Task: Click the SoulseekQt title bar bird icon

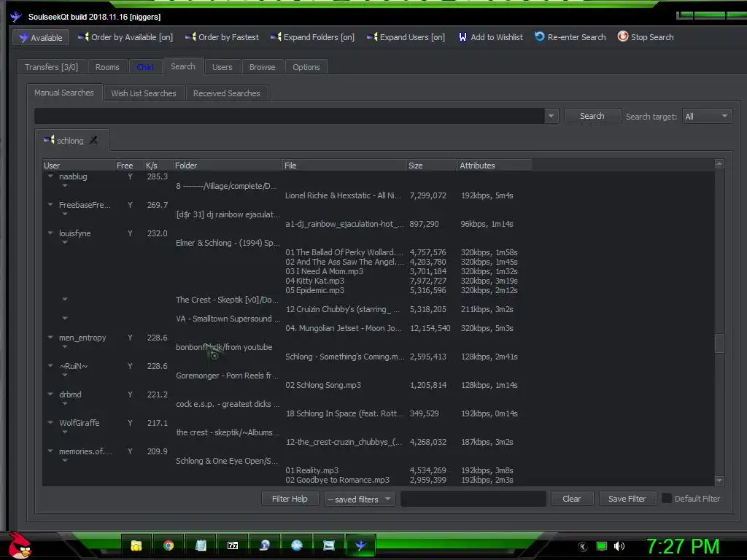Action: pyautogui.click(x=16, y=17)
